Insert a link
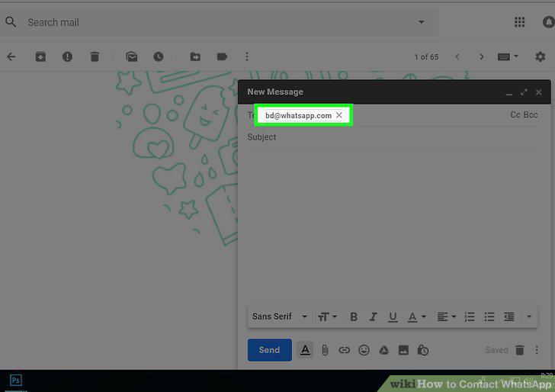 344,350
